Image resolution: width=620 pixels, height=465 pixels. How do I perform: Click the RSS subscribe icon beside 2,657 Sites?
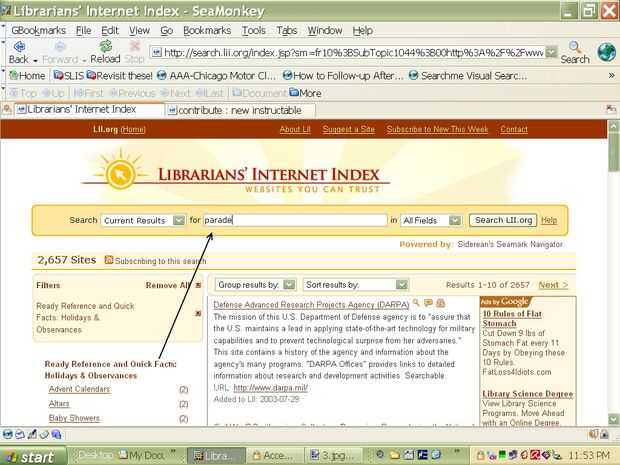(109, 260)
